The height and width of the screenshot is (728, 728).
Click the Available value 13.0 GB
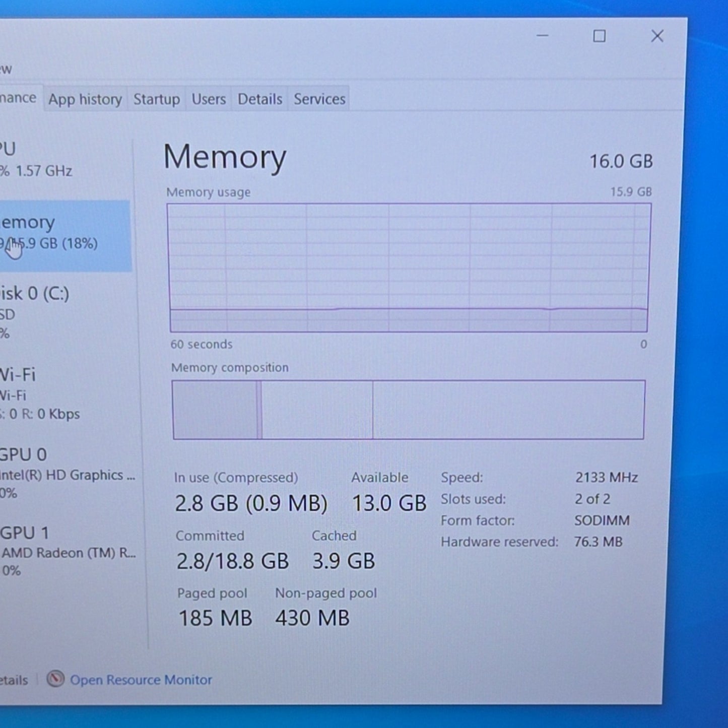389,503
